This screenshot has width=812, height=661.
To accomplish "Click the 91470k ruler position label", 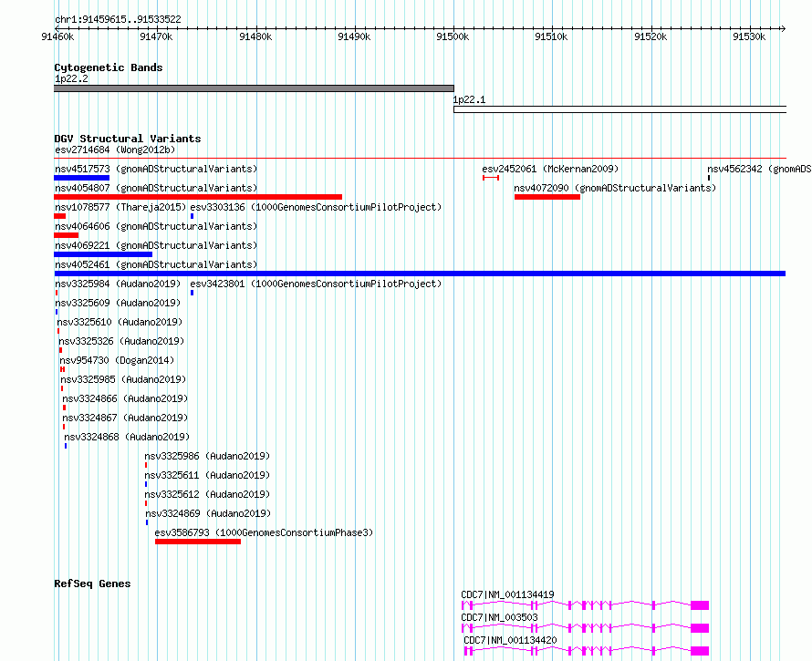I will tap(156, 36).
